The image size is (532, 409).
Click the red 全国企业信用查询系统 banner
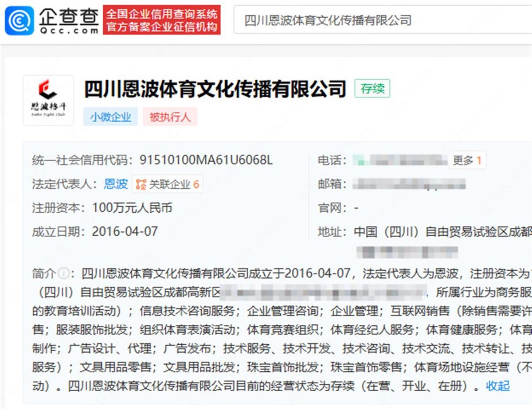[x=162, y=20]
